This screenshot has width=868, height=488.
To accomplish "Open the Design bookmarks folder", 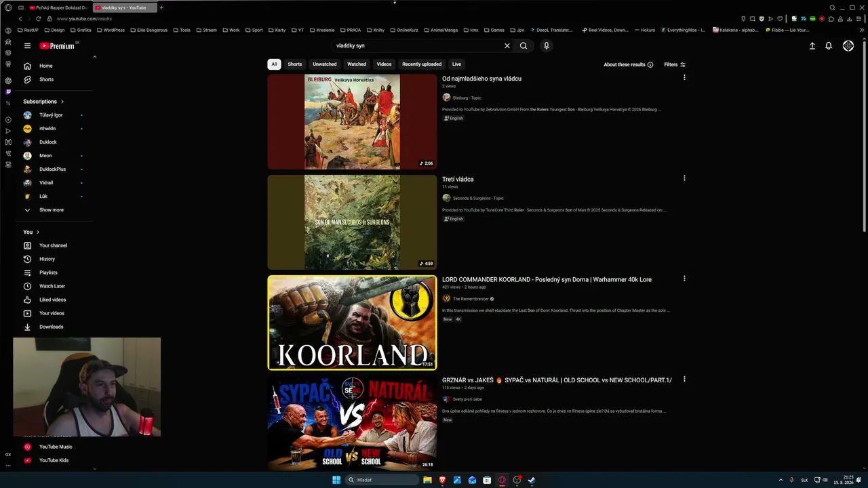I will coord(54,30).
